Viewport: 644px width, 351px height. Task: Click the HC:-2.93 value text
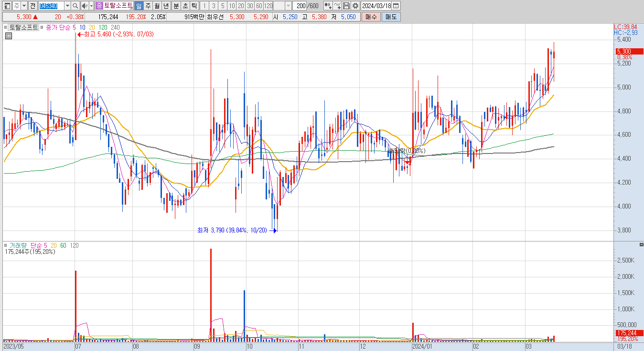click(625, 33)
